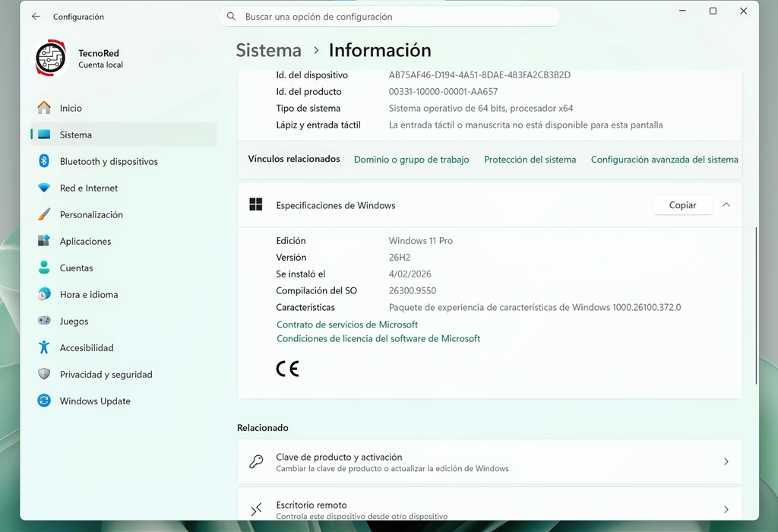Image resolution: width=778 pixels, height=532 pixels.
Task: Open Protección del sistema link
Action: [x=530, y=160]
